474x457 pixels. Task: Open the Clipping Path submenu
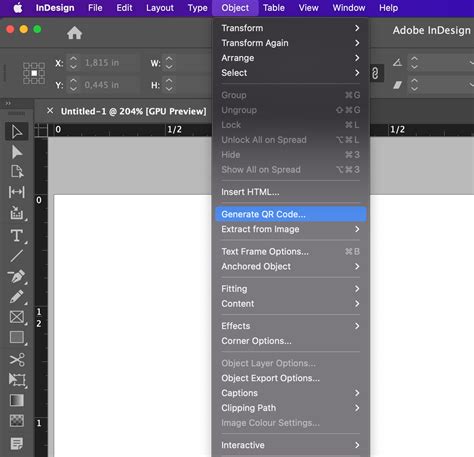click(291, 408)
